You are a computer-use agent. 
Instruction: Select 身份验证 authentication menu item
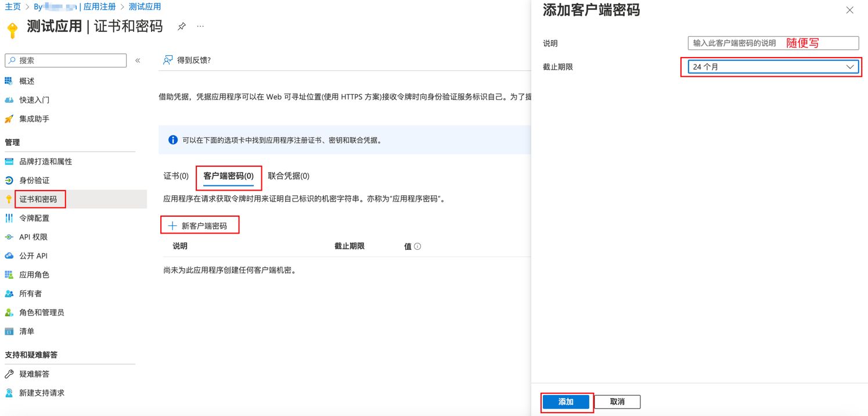tap(34, 180)
